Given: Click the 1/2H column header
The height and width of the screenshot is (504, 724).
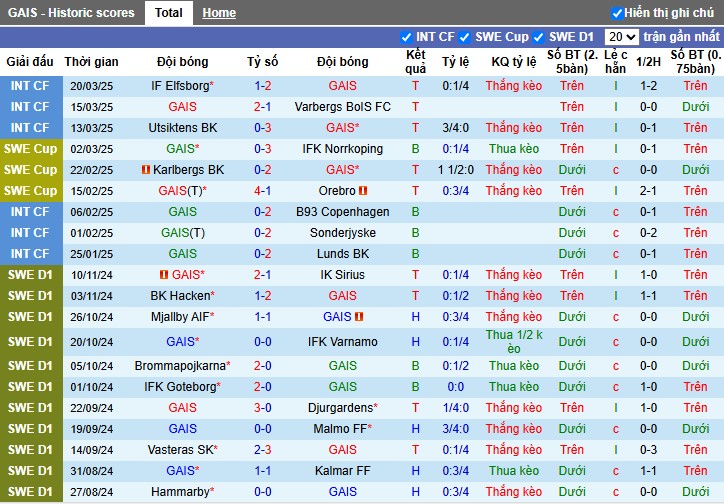Looking at the screenshot, I should tap(648, 61).
